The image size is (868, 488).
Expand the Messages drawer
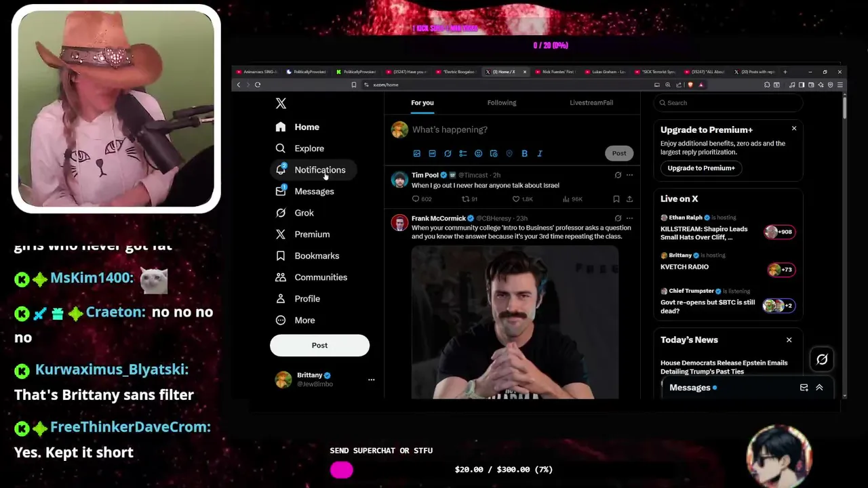click(x=819, y=388)
